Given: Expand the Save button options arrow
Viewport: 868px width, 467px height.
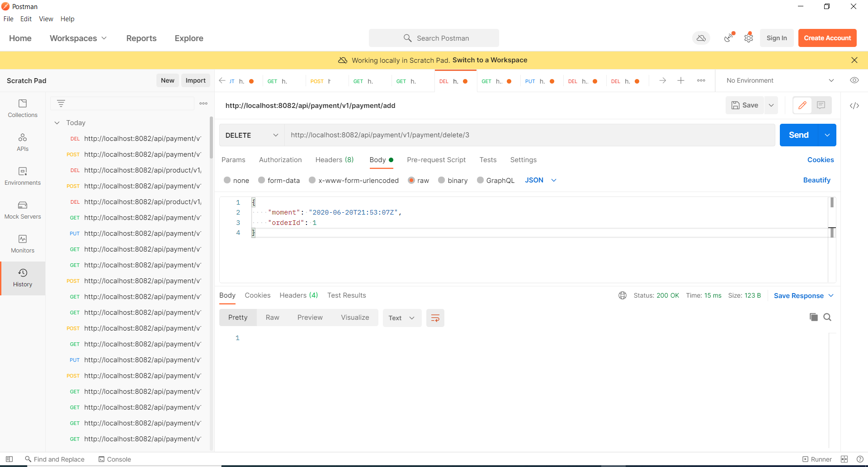Looking at the screenshot, I should pos(771,105).
